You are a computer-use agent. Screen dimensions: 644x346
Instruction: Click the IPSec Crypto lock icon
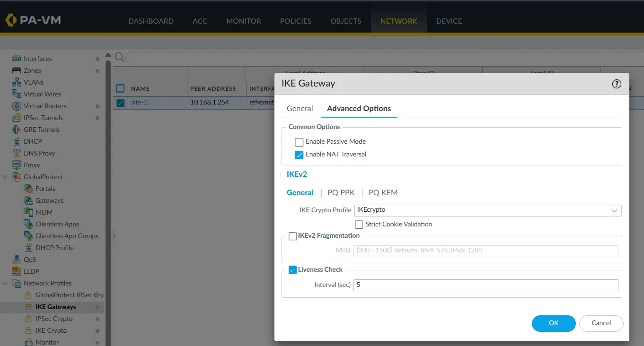pos(28,319)
